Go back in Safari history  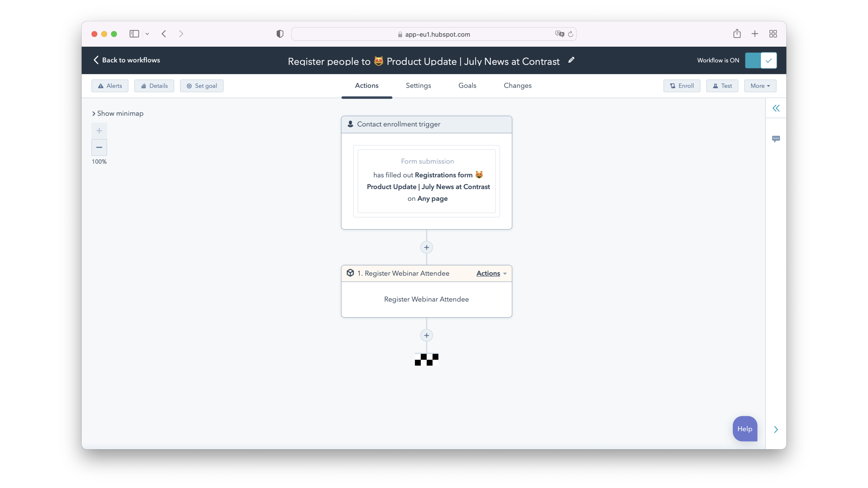point(164,34)
